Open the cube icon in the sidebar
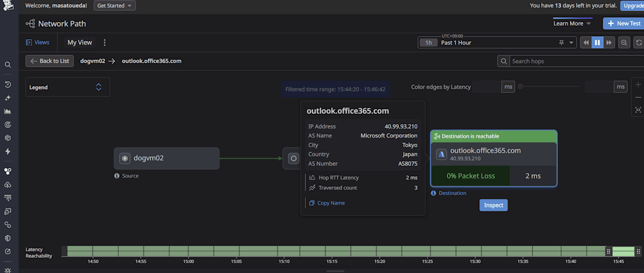644x273 pixels. pyautogui.click(x=8, y=138)
